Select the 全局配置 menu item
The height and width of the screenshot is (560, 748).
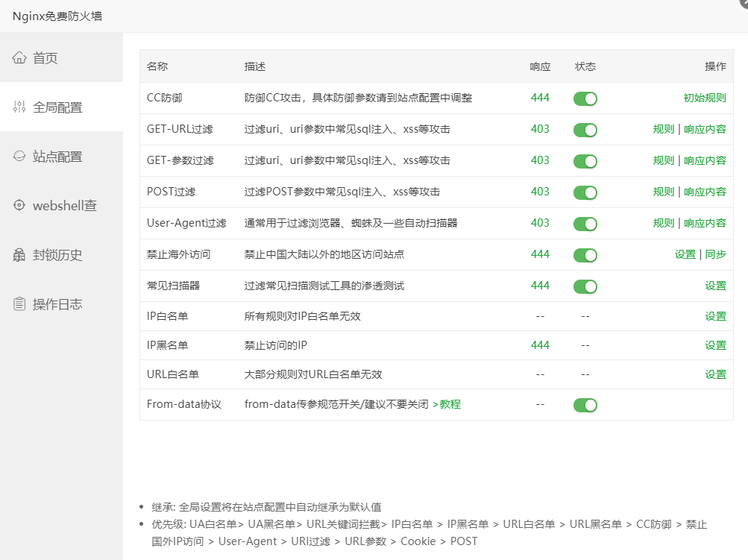62,107
